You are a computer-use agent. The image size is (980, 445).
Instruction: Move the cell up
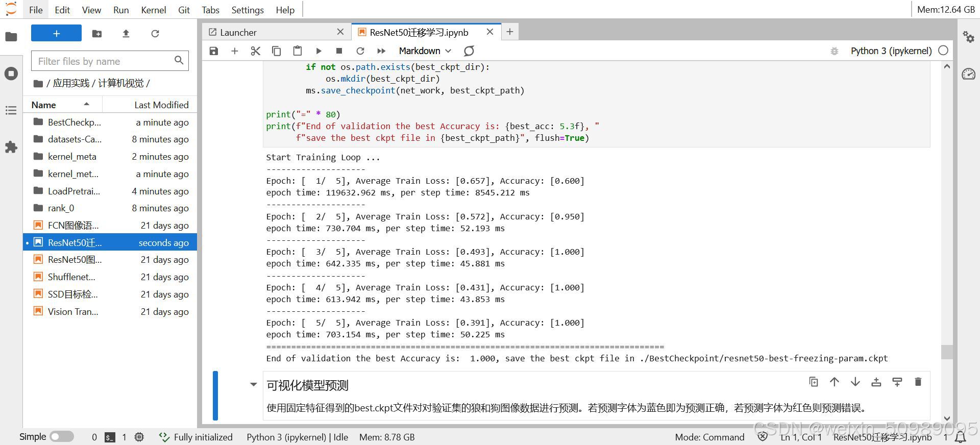[x=835, y=382]
